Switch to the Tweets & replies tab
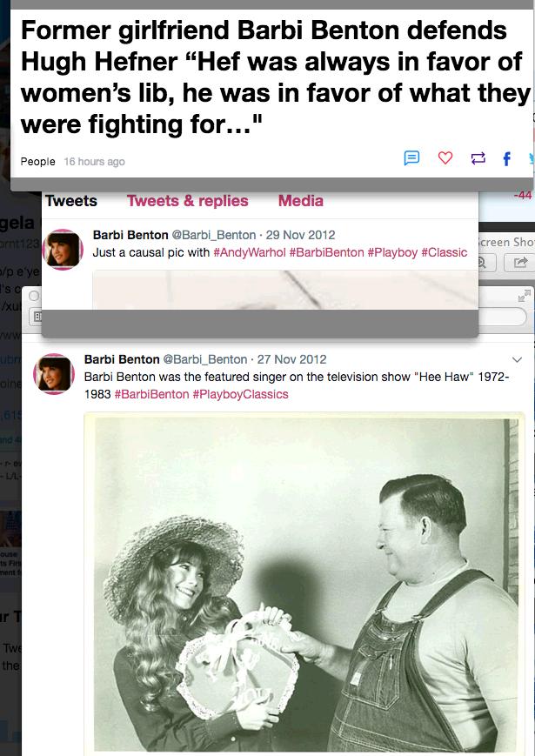Screen dimensions: 535x756 click(188, 201)
